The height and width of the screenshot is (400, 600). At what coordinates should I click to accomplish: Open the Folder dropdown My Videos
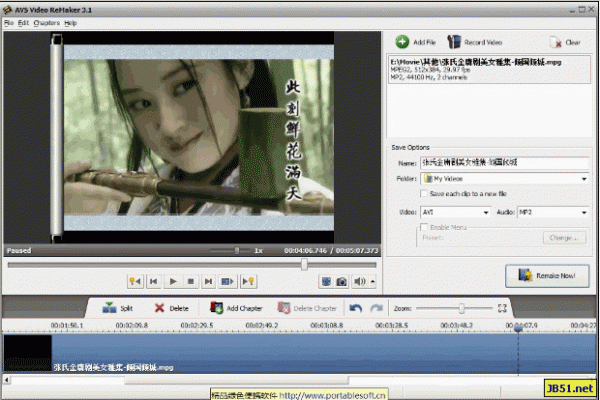[505, 179]
